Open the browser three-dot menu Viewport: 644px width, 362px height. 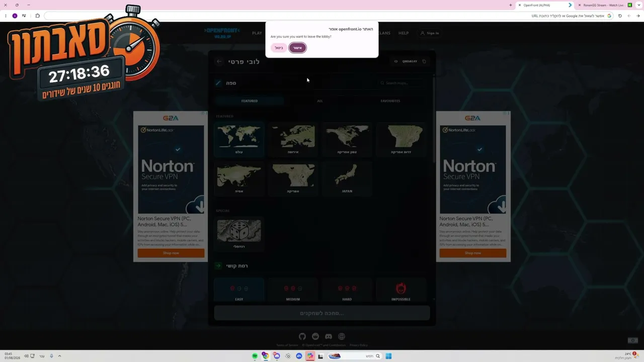click(x=6, y=16)
